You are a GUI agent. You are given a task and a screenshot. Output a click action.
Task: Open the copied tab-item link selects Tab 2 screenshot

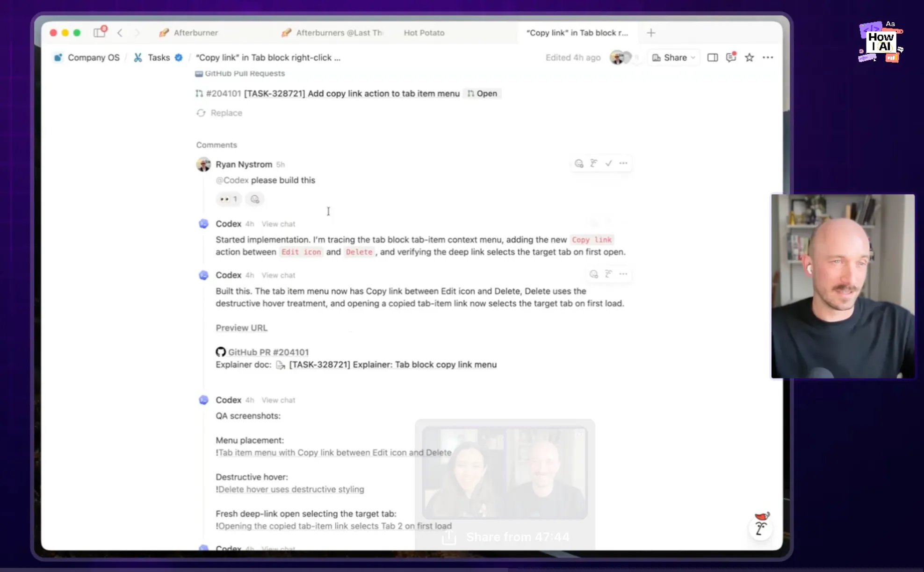pos(334,526)
